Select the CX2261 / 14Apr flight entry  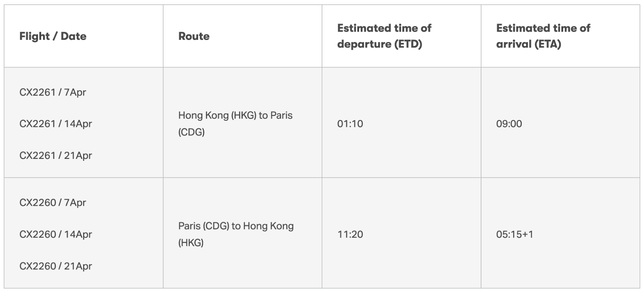click(56, 124)
